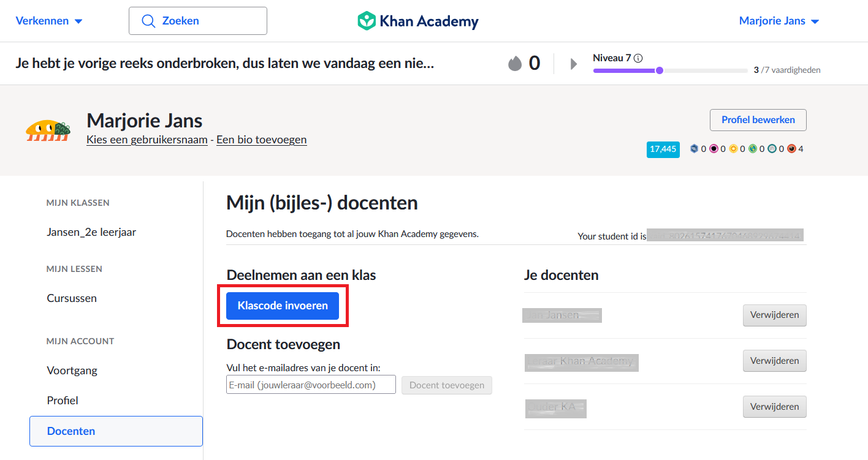
Task: Click Marjorie Jans avatar picture
Action: 48,130
